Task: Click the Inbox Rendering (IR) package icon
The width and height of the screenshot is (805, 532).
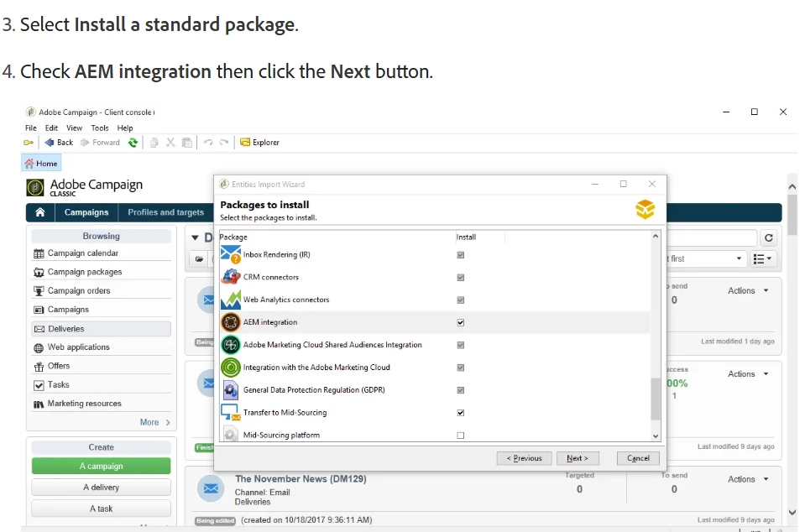Action: pyautogui.click(x=231, y=254)
